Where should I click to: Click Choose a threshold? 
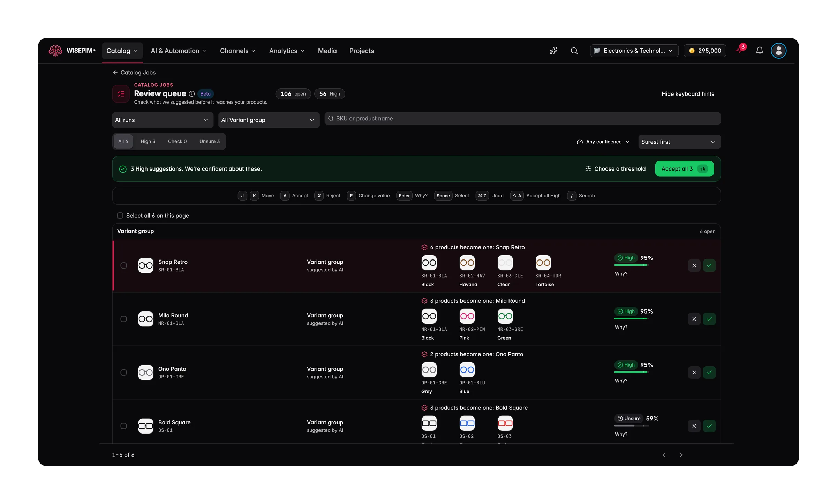click(616, 169)
